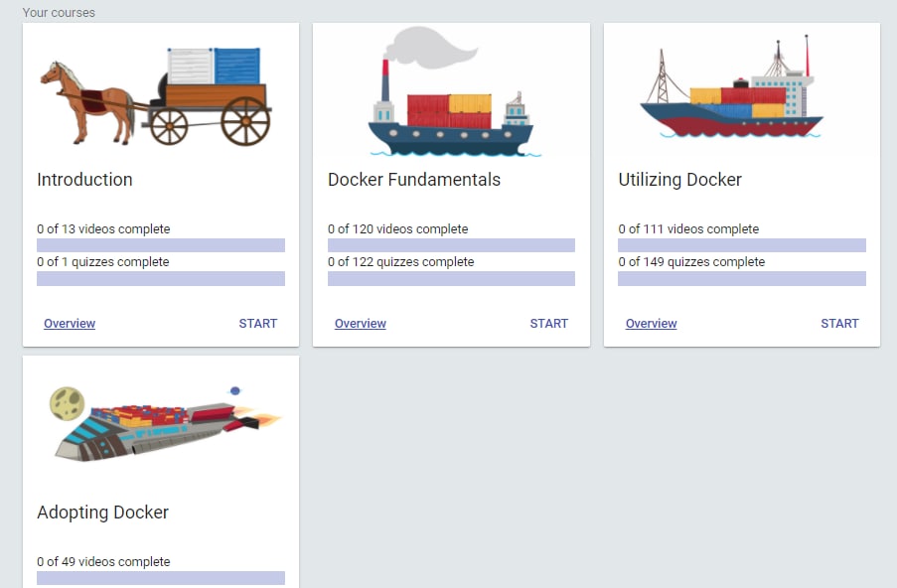Select the Docker Fundamentals course title
The height and width of the screenshot is (588, 897).
[x=414, y=180]
